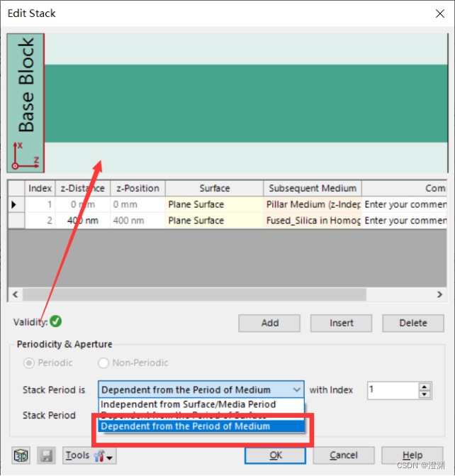The image size is (455, 476).
Task: Click the Surface column header
Action: click(214, 188)
